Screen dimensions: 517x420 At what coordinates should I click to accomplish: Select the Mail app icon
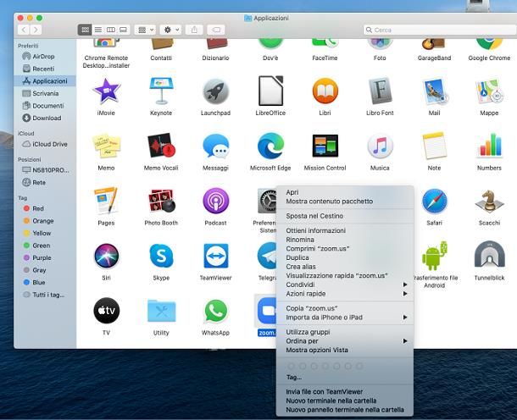pos(434,91)
